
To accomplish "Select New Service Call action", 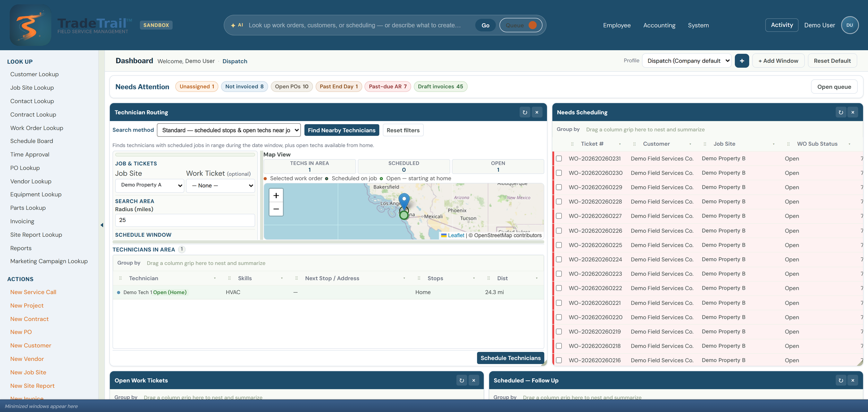I will pyautogui.click(x=33, y=292).
